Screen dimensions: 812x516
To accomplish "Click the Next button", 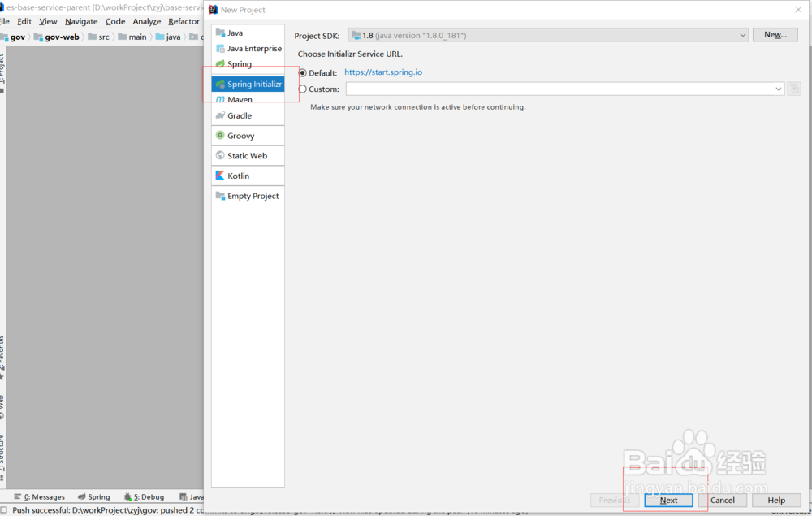I will coord(668,500).
